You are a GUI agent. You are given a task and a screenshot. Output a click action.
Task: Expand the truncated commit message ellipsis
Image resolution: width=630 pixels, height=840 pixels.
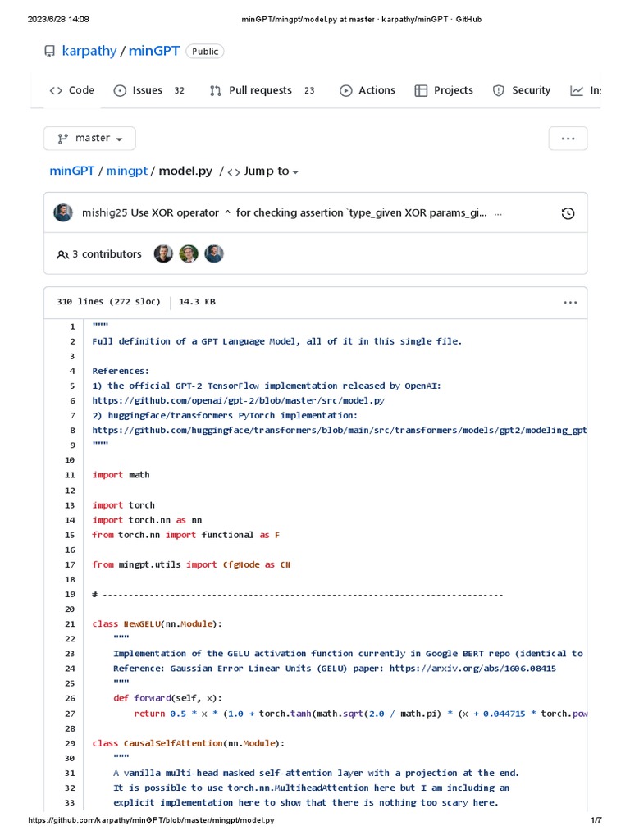point(496,213)
